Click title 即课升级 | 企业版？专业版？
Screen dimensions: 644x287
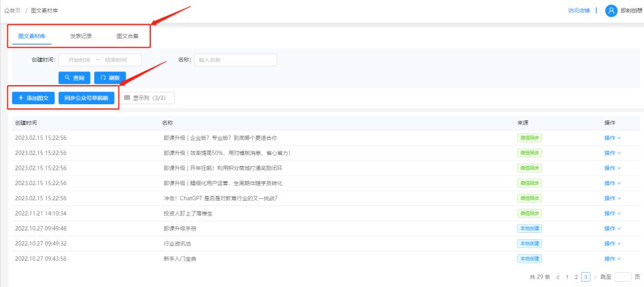[x=220, y=138]
